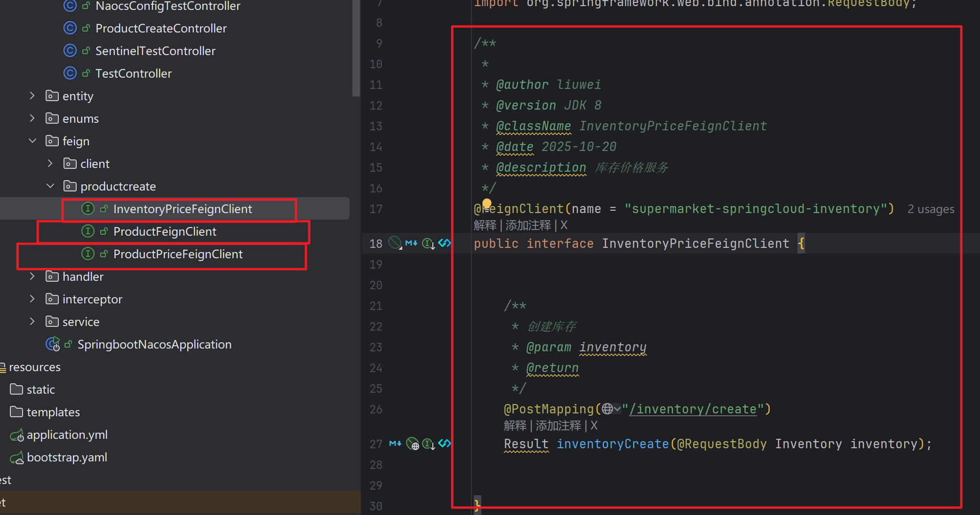Click the 2 usages hint
The height and width of the screenshot is (515, 980).
point(931,209)
